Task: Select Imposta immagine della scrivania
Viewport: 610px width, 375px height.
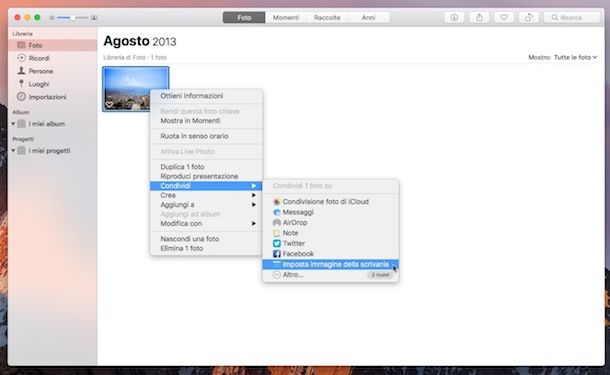Action: tap(331, 264)
